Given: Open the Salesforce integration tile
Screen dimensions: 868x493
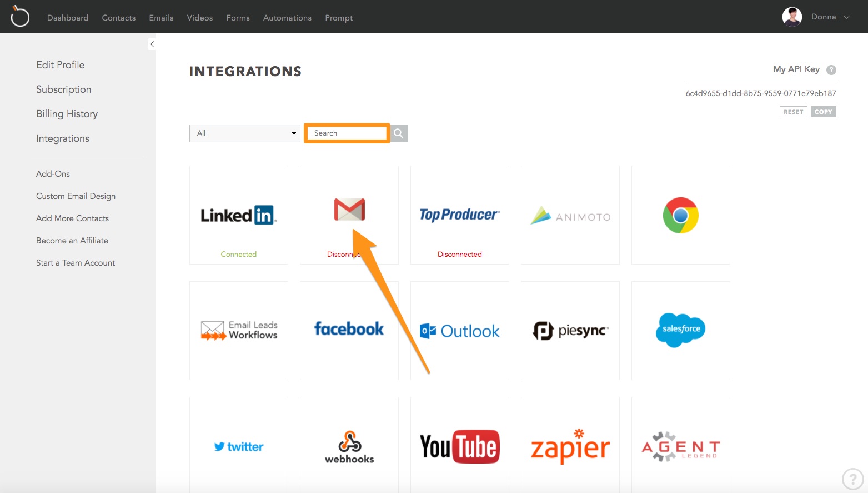Looking at the screenshot, I should pos(681,331).
